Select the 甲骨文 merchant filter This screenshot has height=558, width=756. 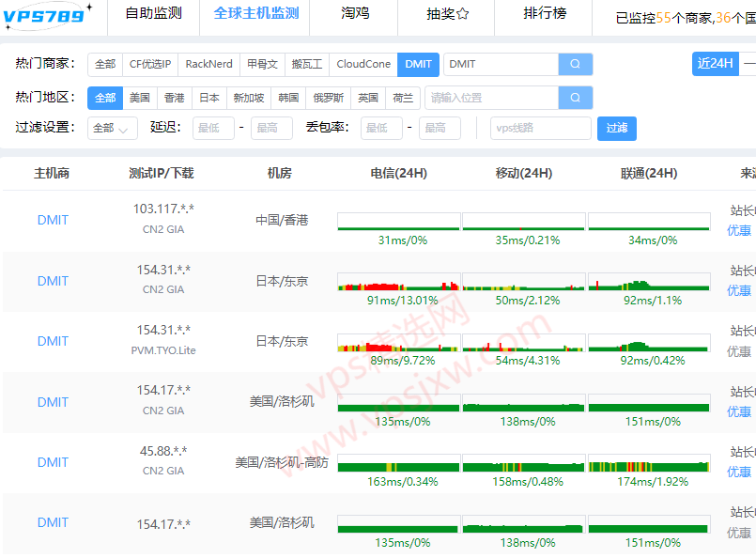tap(262, 64)
